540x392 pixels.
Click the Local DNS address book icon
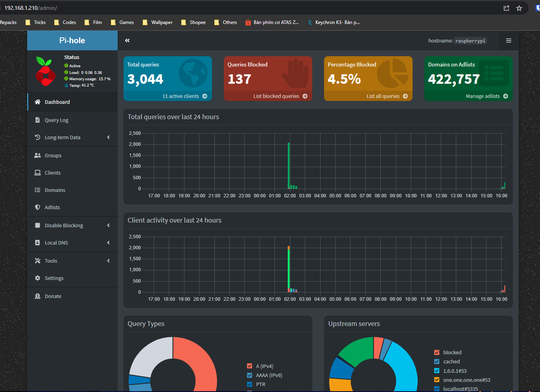37,243
